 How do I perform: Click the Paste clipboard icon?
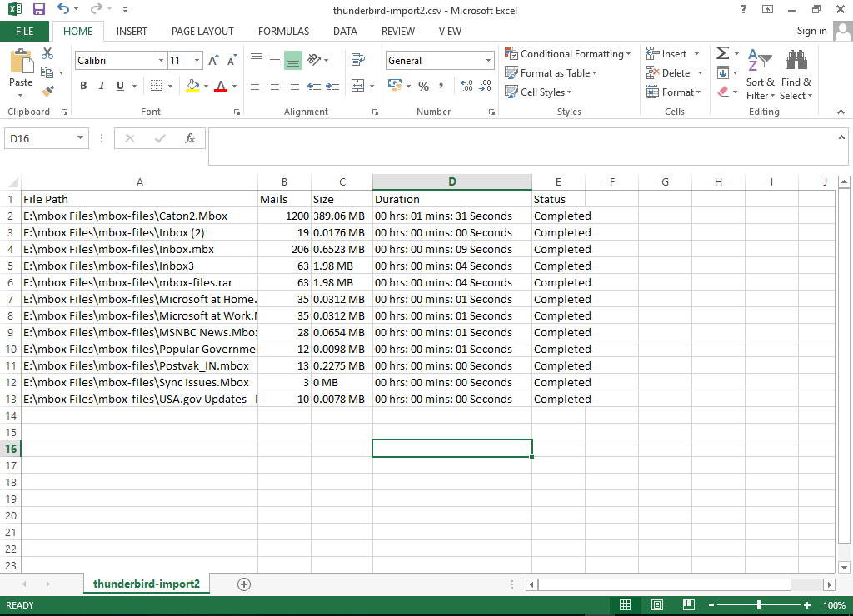coord(21,61)
